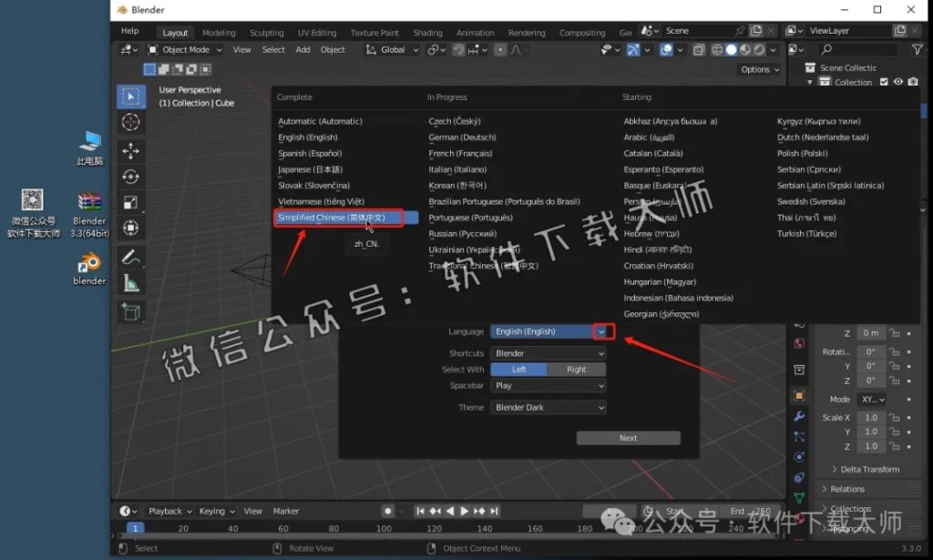The image size is (933, 560).
Task: Open the World Properties tab
Action: coord(799,341)
